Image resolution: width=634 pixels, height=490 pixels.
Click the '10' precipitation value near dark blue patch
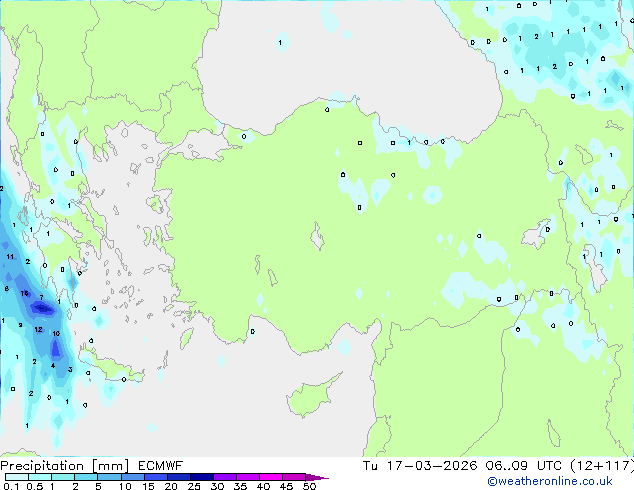pos(56,334)
